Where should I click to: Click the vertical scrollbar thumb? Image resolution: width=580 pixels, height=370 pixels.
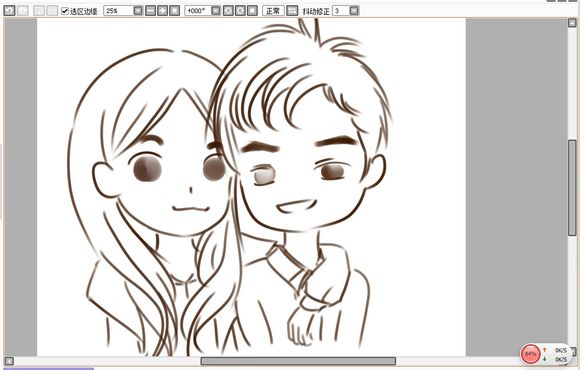(572, 187)
